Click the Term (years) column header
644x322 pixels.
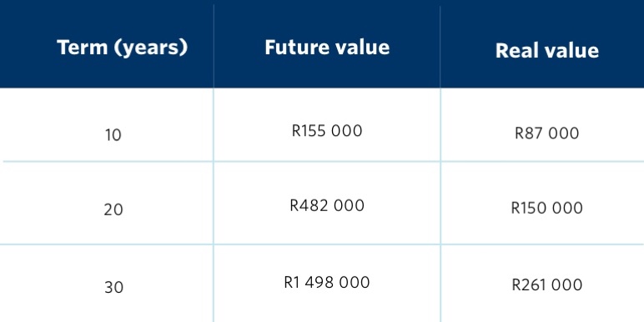[x=123, y=48]
